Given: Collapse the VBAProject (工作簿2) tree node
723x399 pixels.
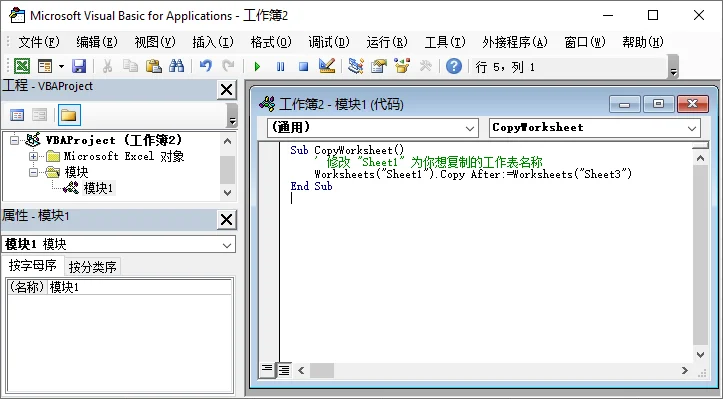Looking at the screenshot, I should pyautogui.click(x=15, y=140).
